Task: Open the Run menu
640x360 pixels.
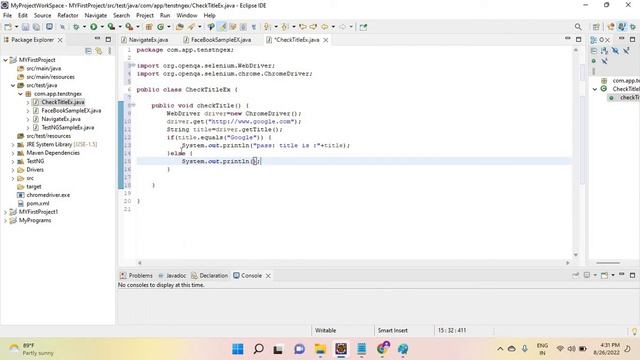Action: (165, 15)
